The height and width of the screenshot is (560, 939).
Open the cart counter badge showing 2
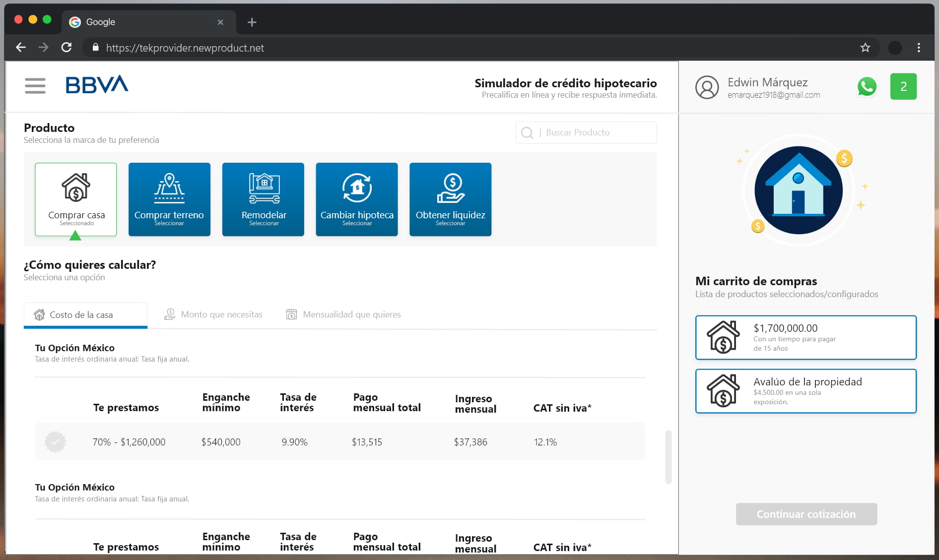pyautogui.click(x=903, y=87)
